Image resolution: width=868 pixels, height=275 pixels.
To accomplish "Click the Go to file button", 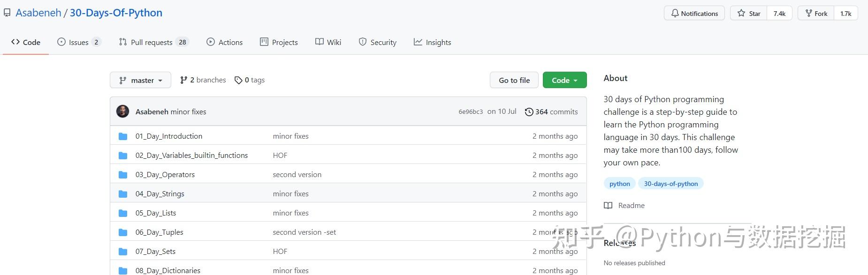I will (x=514, y=80).
